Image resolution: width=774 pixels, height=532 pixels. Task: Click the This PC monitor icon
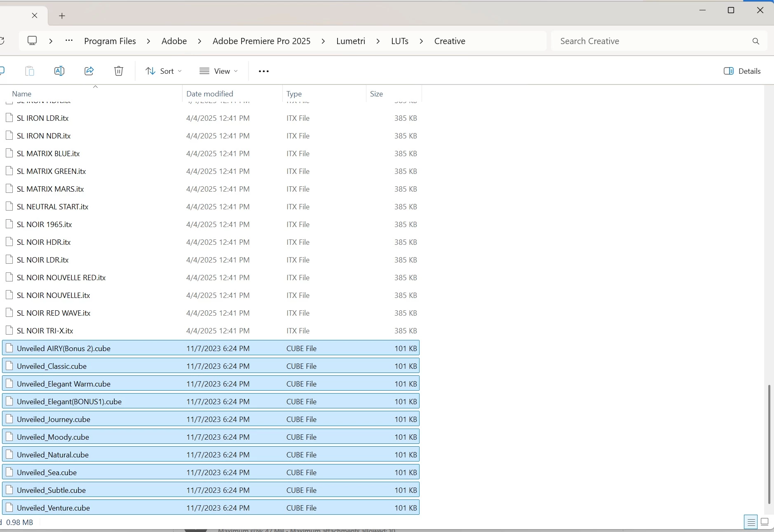click(32, 41)
